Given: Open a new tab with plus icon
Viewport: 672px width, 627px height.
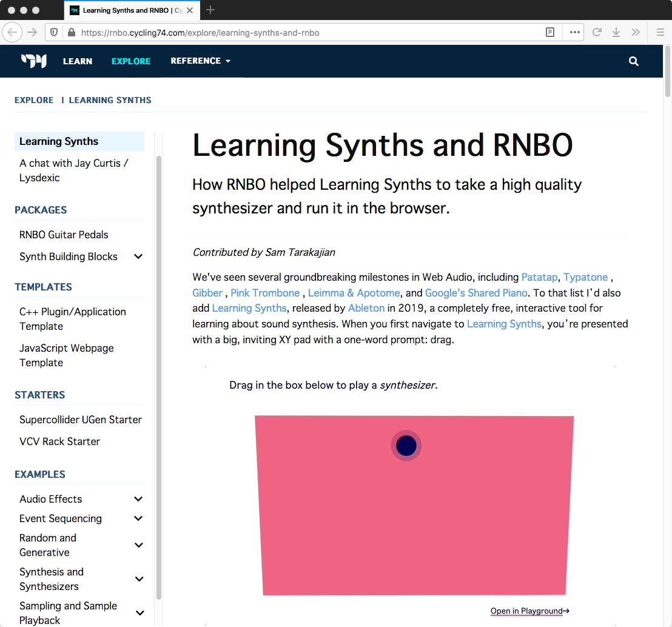Looking at the screenshot, I should (x=210, y=10).
